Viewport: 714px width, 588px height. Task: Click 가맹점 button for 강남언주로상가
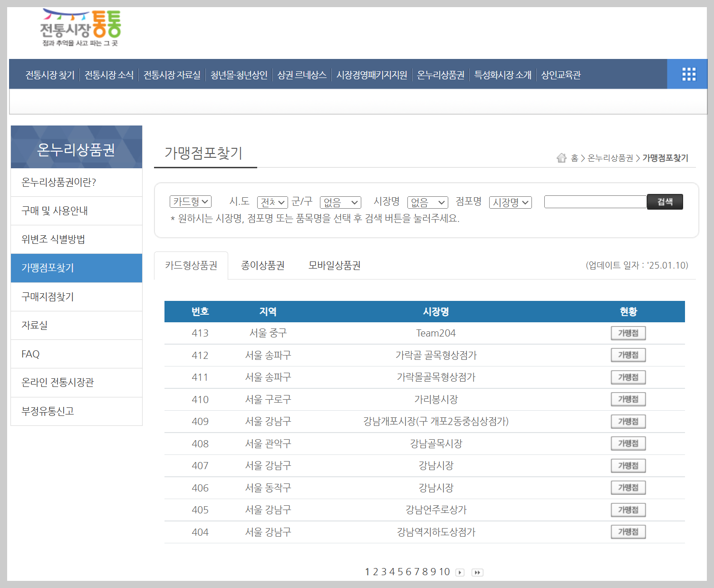628,510
